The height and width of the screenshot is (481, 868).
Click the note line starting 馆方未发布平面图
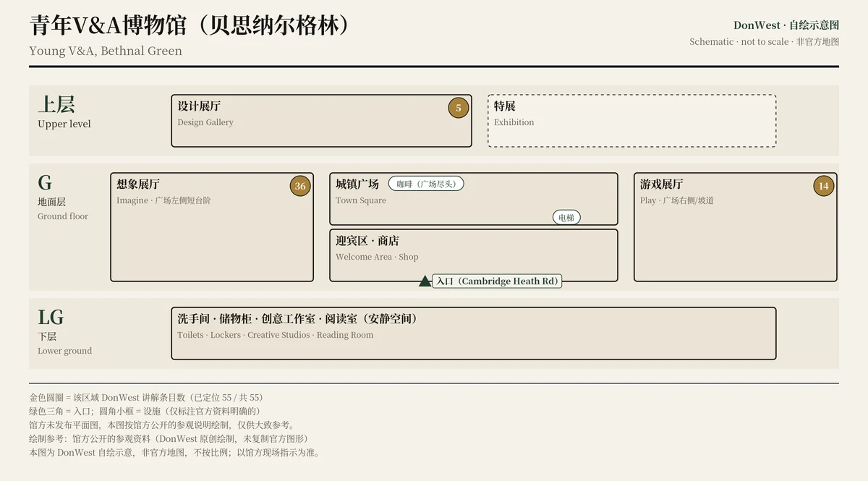pyautogui.click(x=163, y=425)
